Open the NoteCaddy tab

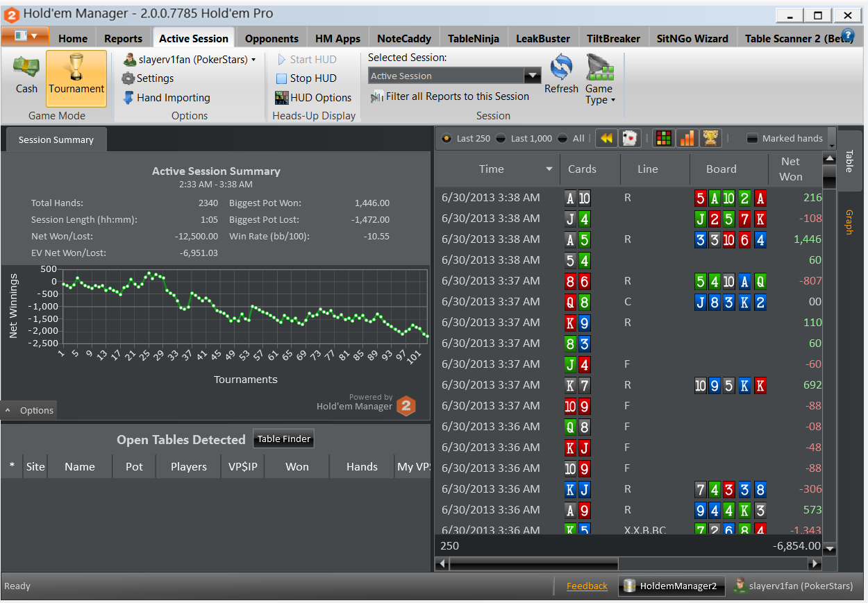[404, 38]
